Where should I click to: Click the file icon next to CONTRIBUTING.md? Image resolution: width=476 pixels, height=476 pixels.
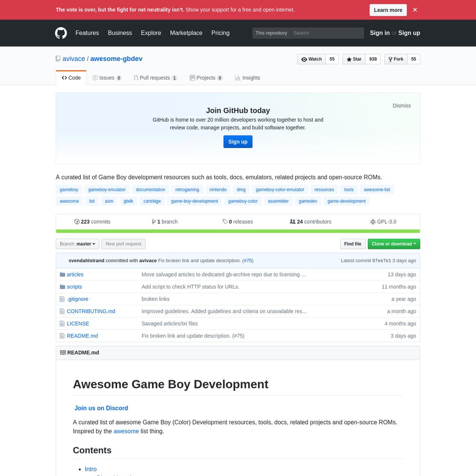tap(62, 311)
